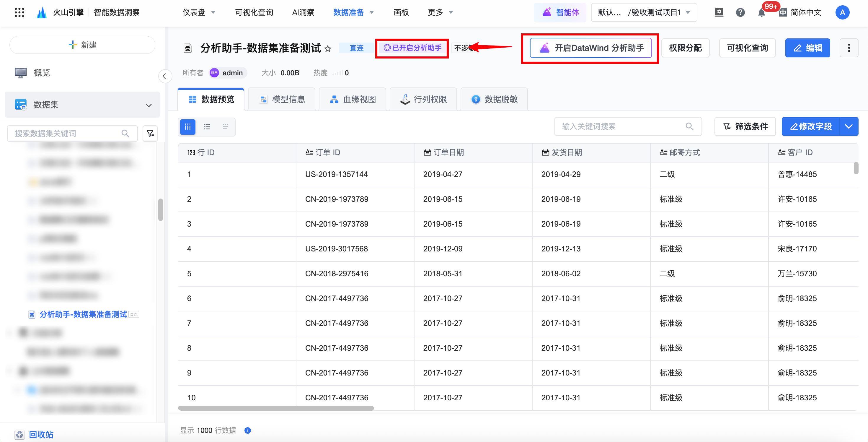The image size is (868, 442).
Task: Click the Overview monitor icon
Action: coord(21,72)
